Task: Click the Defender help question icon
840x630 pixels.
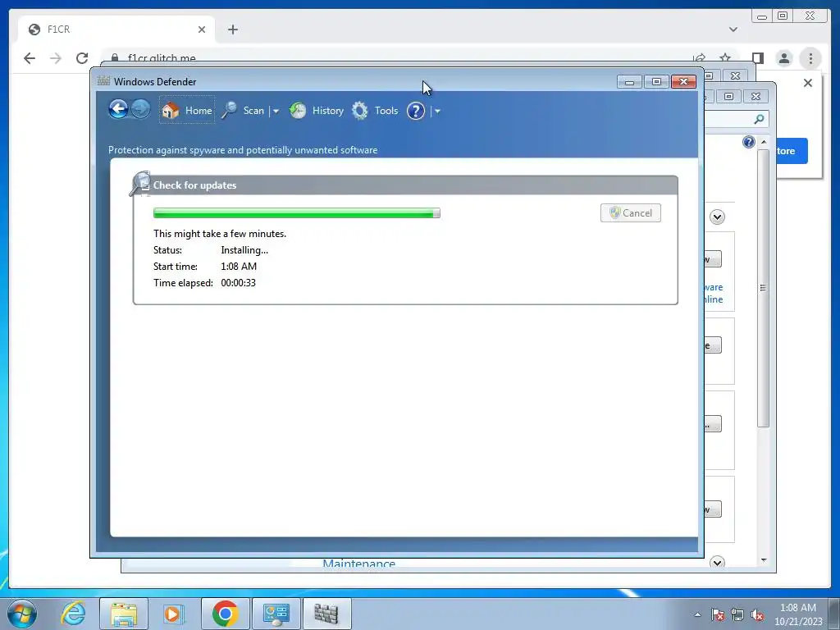Action: point(416,111)
